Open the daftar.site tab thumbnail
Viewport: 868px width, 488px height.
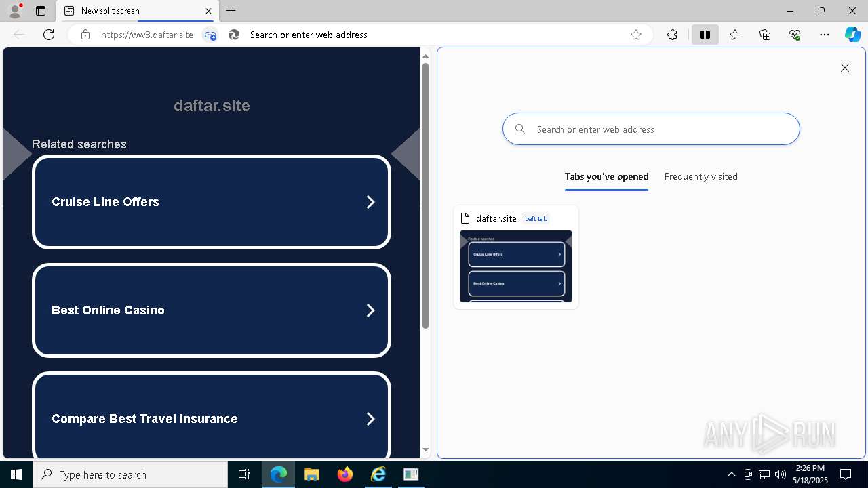pyautogui.click(x=516, y=266)
